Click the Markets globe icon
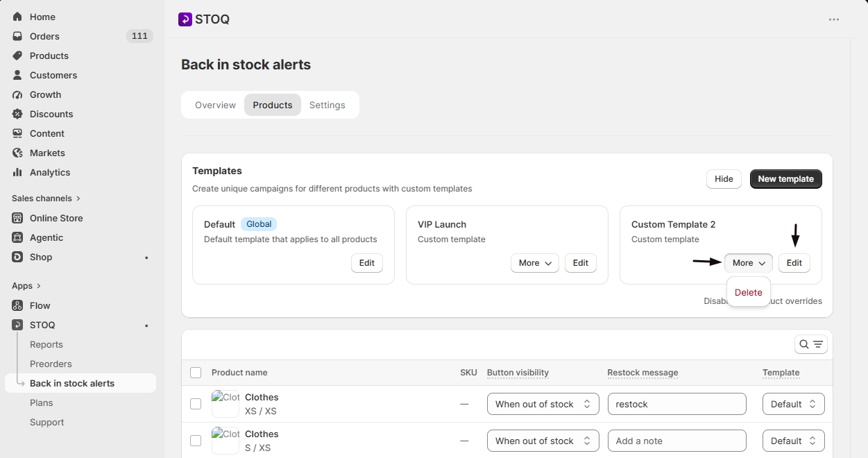The image size is (868, 458). coord(17,153)
